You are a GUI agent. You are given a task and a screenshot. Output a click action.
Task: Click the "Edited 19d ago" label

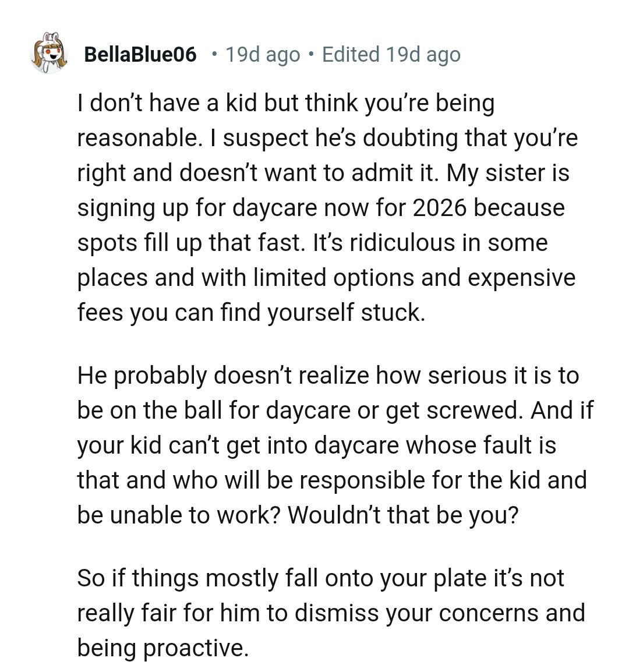coord(391,55)
